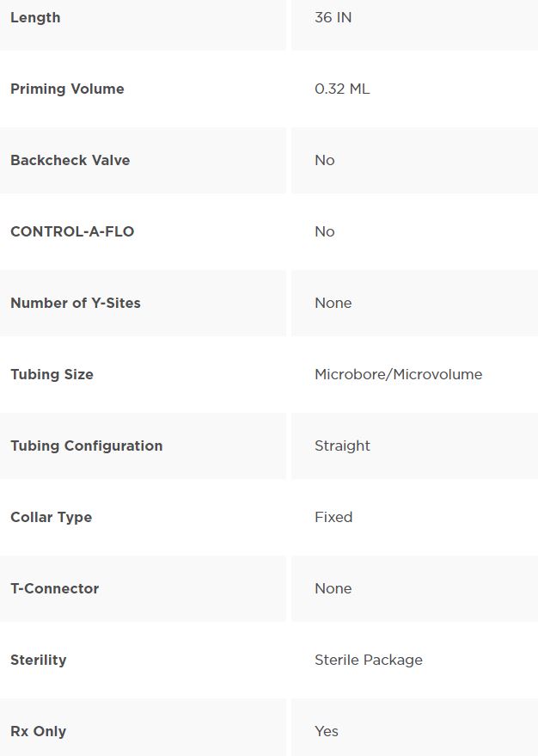This screenshot has height=756, width=538.
Task: Select the Microbore/Microvolume value
Action: 398,374
